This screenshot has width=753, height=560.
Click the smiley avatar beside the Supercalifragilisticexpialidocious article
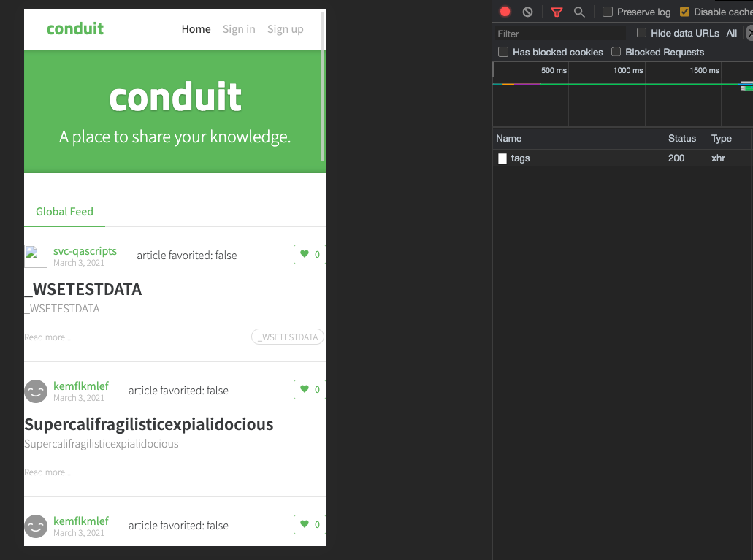[x=36, y=391]
